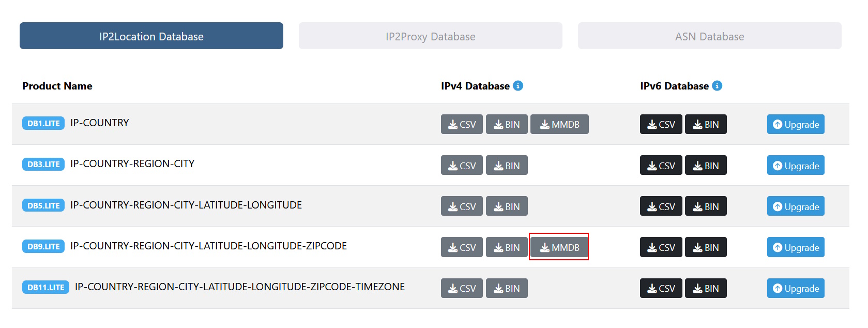
Task: Click info icon next to IPv6 Database
Action: click(x=717, y=86)
